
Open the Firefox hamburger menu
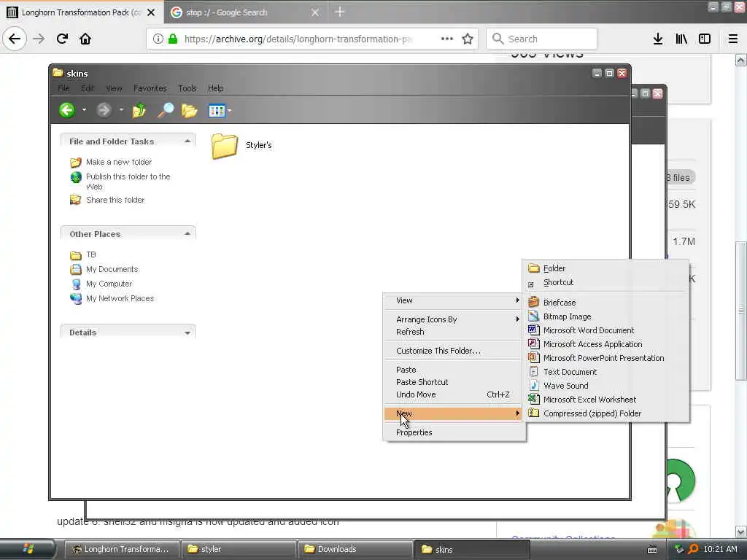tap(733, 39)
